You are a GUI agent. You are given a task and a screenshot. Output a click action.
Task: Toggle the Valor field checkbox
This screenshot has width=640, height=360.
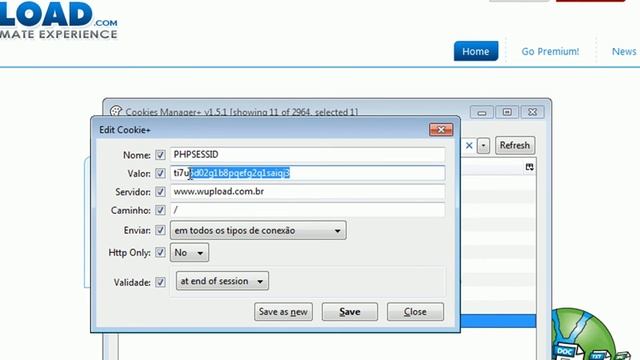point(160,173)
